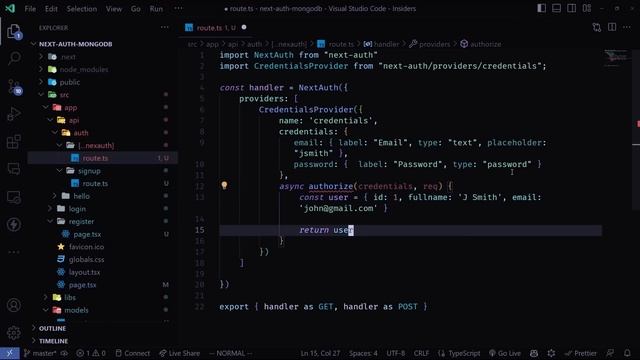Click Connect in status bar

pyautogui.click(x=133, y=353)
